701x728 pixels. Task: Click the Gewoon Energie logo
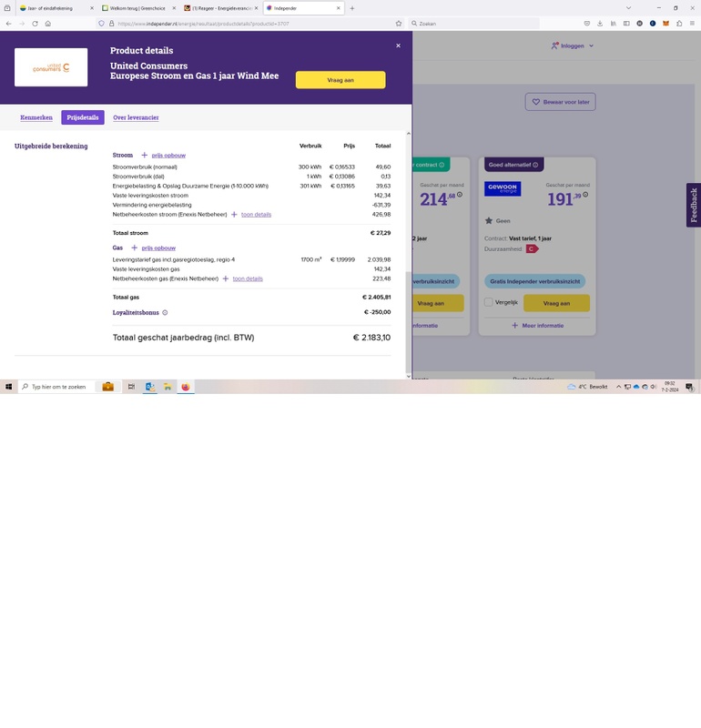pyautogui.click(x=503, y=188)
